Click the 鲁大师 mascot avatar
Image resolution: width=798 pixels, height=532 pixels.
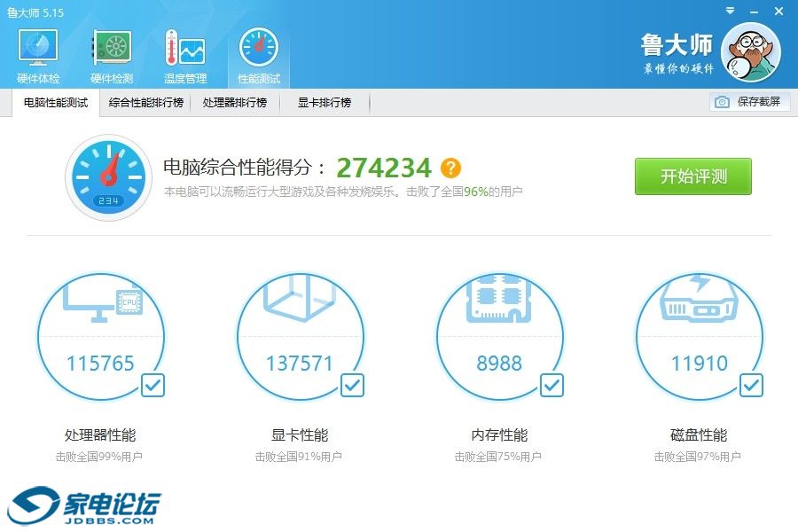click(750, 52)
